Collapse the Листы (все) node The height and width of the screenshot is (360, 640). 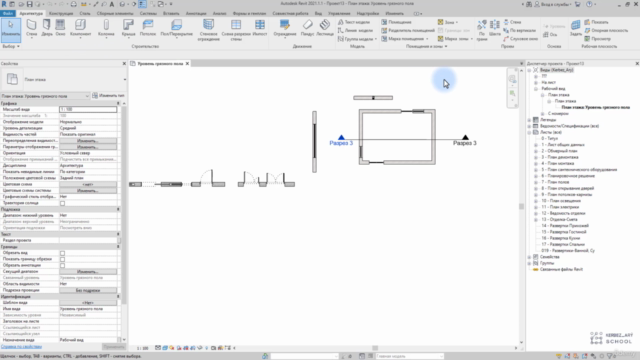(529, 133)
